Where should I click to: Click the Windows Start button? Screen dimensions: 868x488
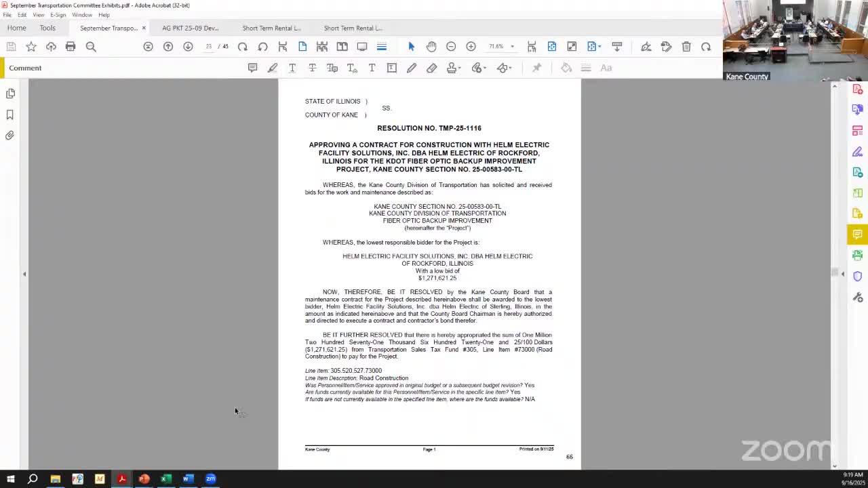pyautogui.click(x=10, y=479)
